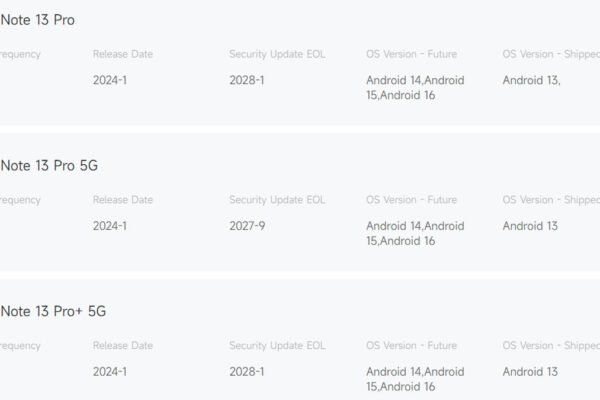Select the Note 13 Pro+ 5G heading
600x400 pixels.
pos(53,311)
